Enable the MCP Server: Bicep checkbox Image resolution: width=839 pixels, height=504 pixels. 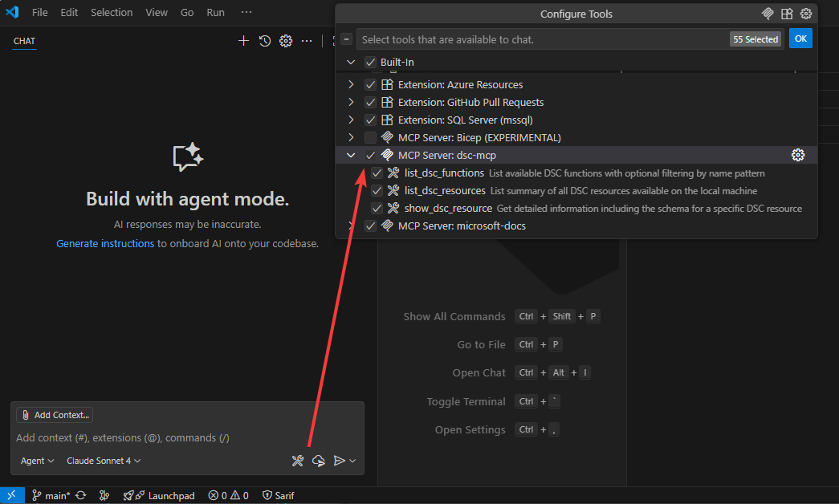click(370, 137)
